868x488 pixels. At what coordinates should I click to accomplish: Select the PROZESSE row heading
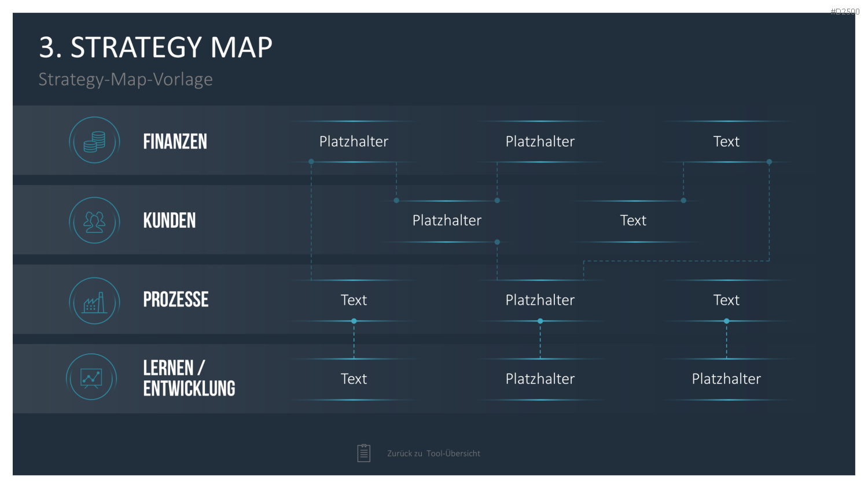(176, 300)
